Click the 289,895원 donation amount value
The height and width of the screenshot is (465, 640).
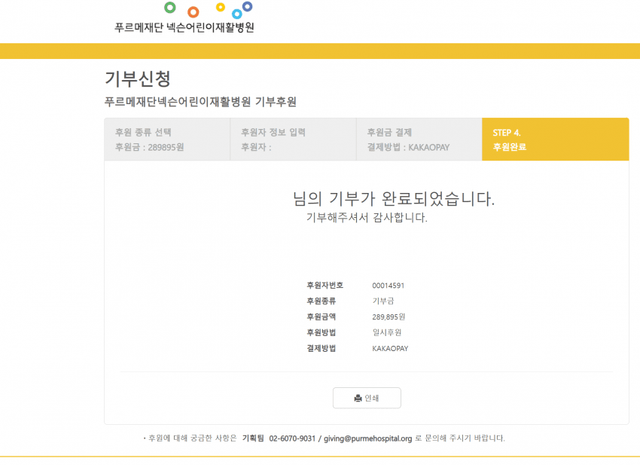(389, 317)
